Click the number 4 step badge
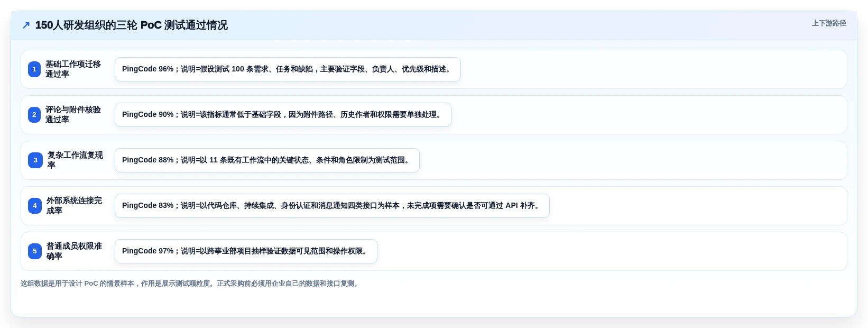Image resolution: width=868 pixels, height=328 pixels. (x=35, y=206)
